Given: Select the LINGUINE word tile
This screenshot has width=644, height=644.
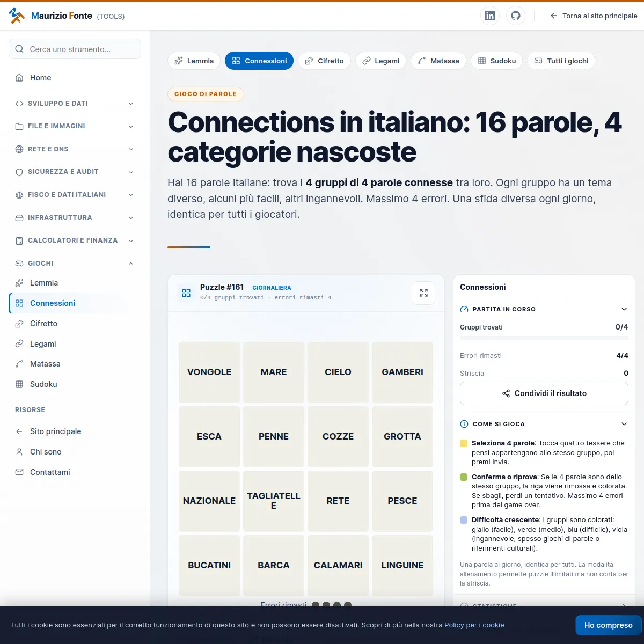Looking at the screenshot, I should pos(402,565).
